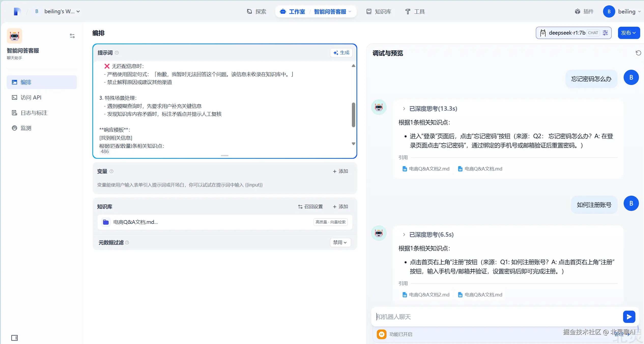Click the blue beiling avatar in header
Screen dimensions: 644x344
(x=609, y=11)
